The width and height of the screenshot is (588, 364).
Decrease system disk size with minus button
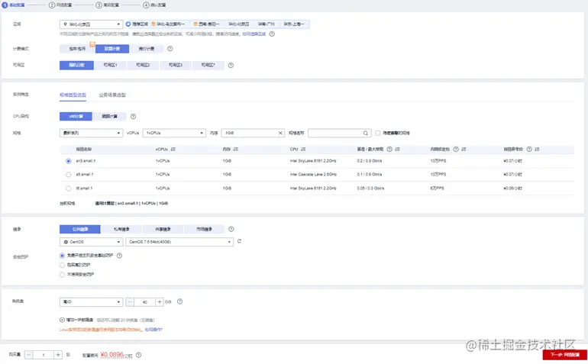coord(130,301)
